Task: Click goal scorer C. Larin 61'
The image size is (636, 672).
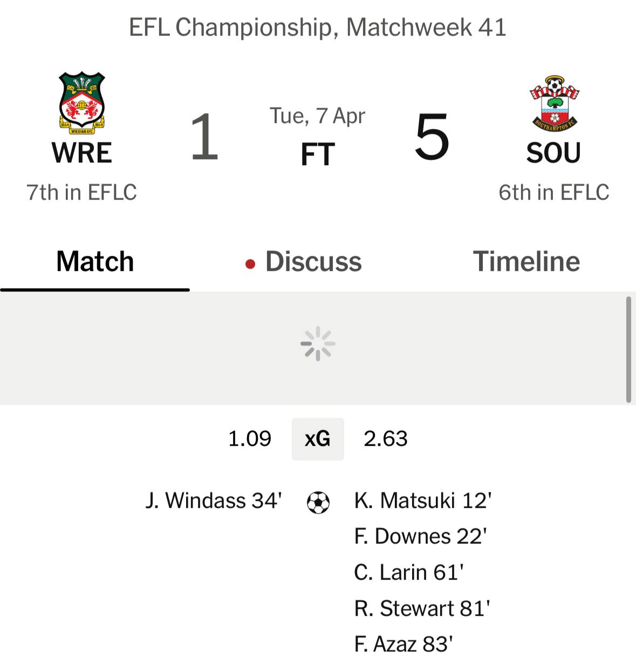Action: [x=409, y=573]
